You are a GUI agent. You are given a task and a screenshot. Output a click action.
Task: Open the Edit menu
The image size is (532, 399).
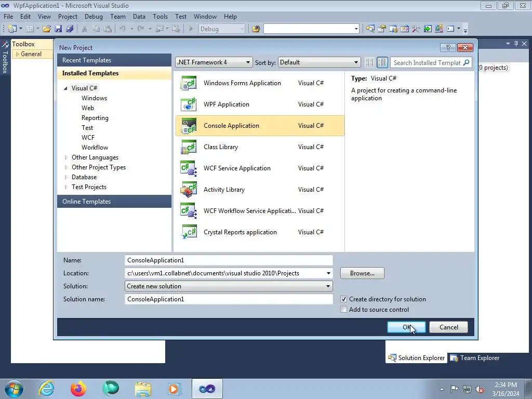(25, 16)
